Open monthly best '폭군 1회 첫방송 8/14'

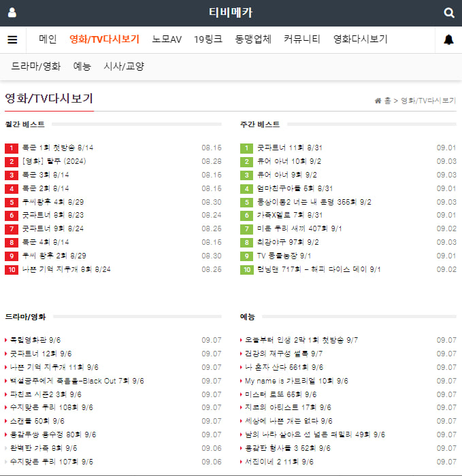coord(58,148)
